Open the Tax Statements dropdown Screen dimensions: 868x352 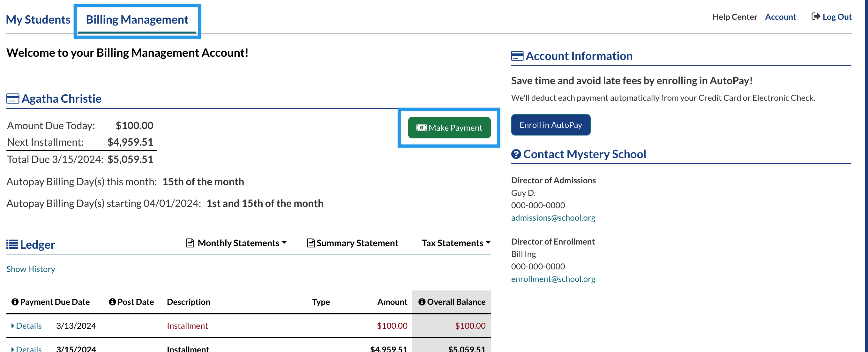pyautogui.click(x=456, y=243)
